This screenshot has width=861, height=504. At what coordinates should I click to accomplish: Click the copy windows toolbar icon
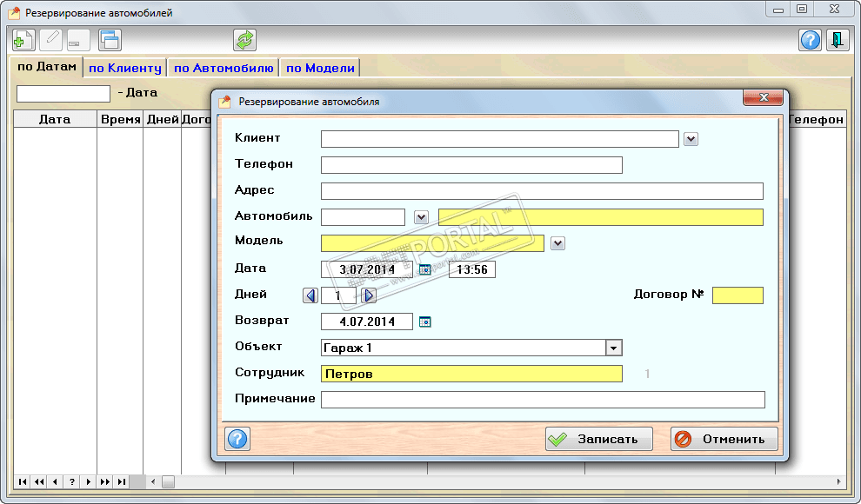pos(110,40)
